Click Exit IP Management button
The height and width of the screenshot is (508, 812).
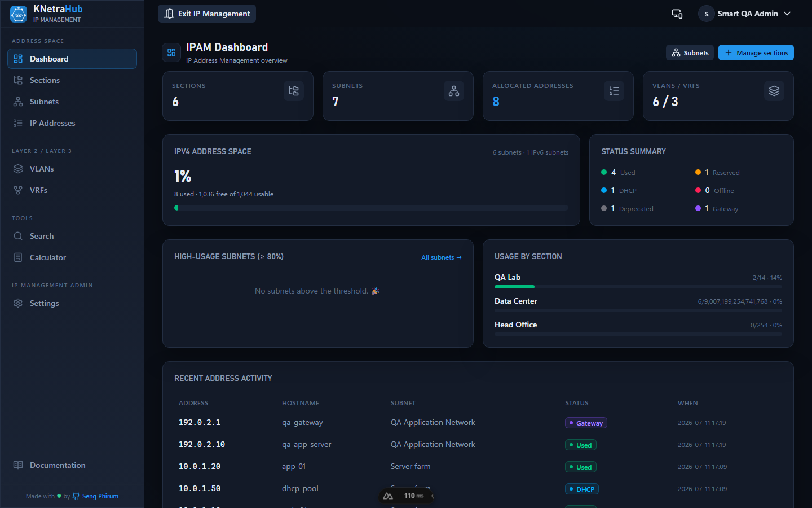pos(207,14)
